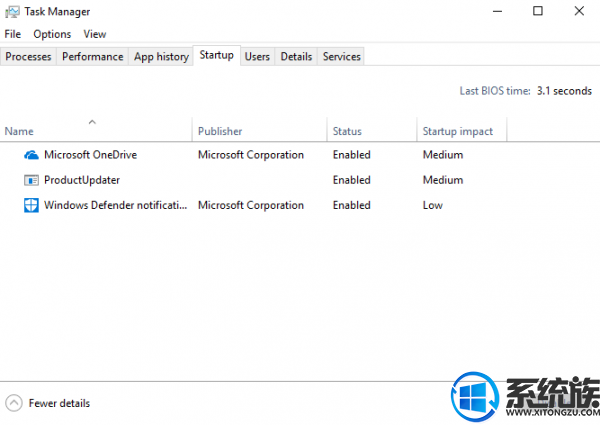Switch to the Users tab

(257, 57)
